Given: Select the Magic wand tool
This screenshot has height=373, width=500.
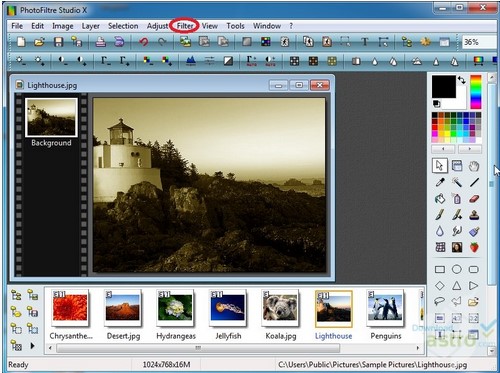Looking at the screenshot, I should click(457, 182).
